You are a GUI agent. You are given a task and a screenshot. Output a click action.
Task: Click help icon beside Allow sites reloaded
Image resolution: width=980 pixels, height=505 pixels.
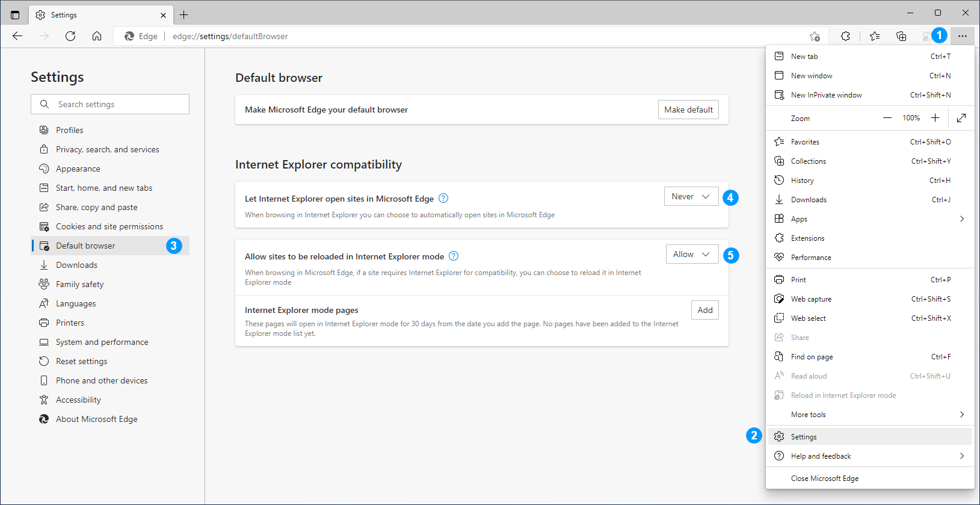point(454,256)
